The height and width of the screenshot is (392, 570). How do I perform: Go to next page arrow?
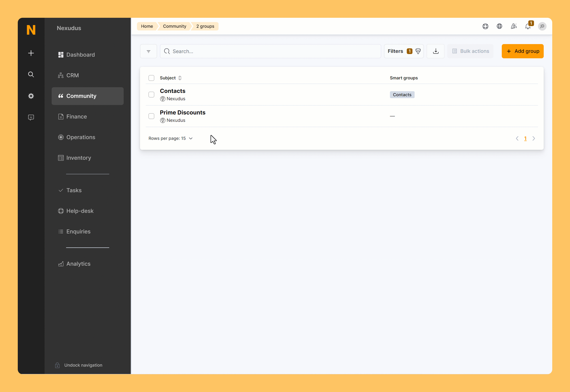pyautogui.click(x=534, y=138)
